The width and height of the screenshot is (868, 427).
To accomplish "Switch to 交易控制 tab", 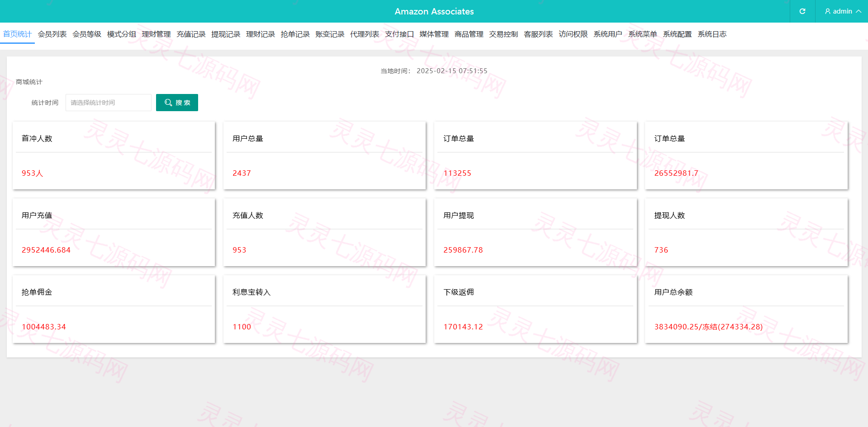I will pyautogui.click(x=503, y=34).
